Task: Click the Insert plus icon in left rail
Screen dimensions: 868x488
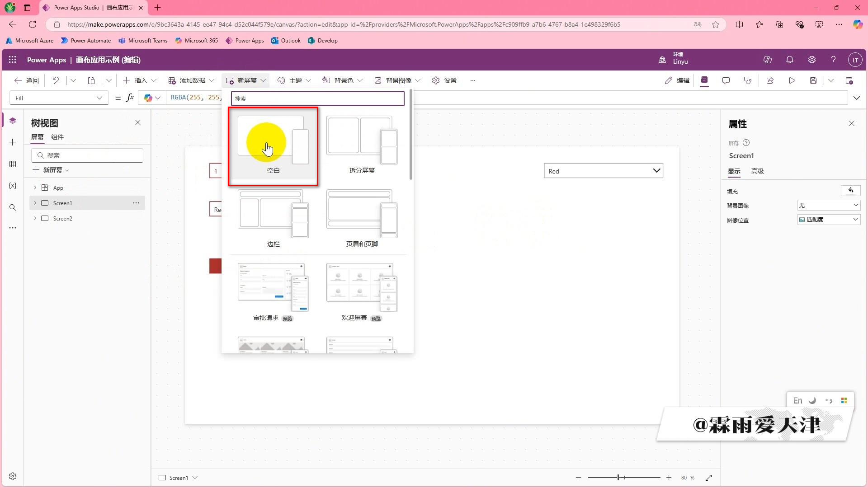Action: [x=13, y=142]
